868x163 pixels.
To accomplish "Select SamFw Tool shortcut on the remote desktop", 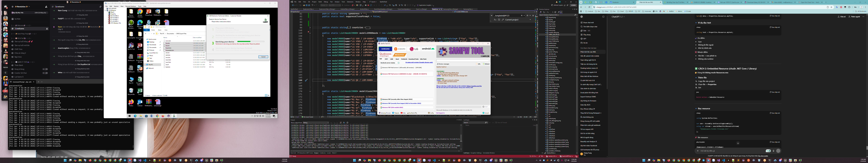I will [131, 46].
